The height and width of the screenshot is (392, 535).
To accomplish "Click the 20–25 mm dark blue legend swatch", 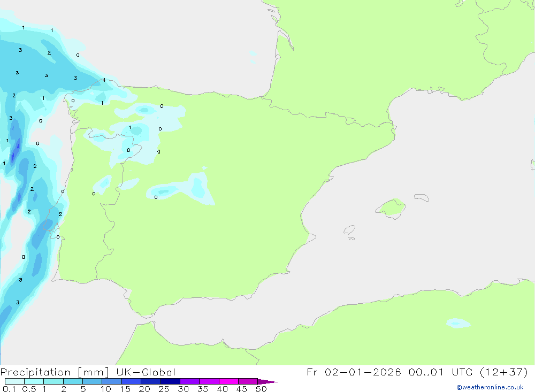I will 150,381.
